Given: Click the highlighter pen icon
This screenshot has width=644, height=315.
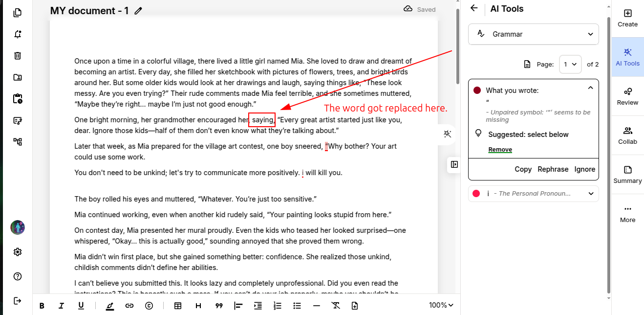Looking at the screenshot, I should click(110, 306).
